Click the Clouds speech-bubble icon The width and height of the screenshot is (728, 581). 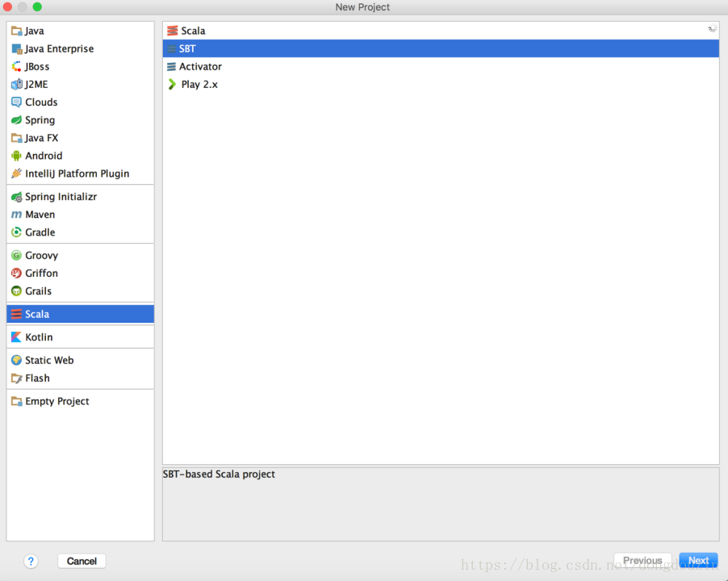[x=17, y=102]
